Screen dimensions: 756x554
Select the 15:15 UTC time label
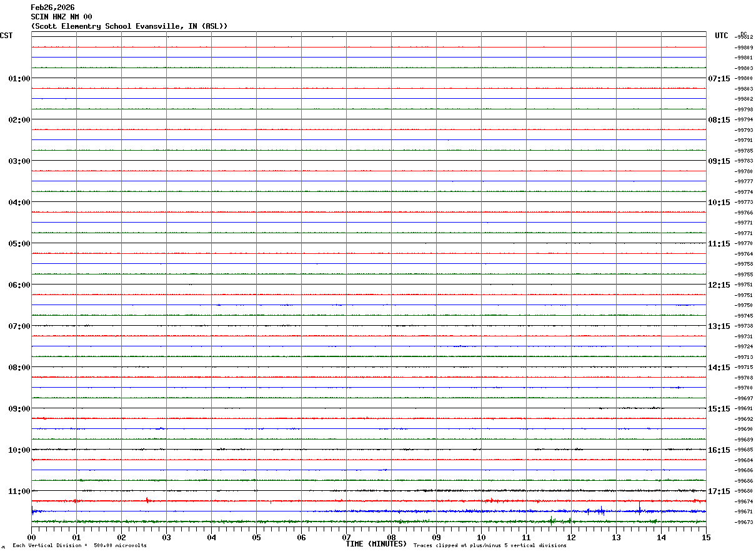tap(719, 409)
